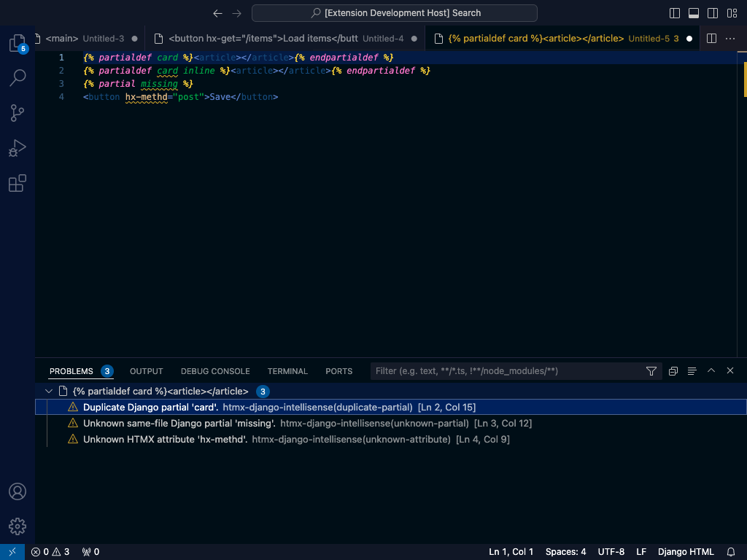
Task: Open Customize Layout icon
Action: pyautogui.click(x=732, y=13)
